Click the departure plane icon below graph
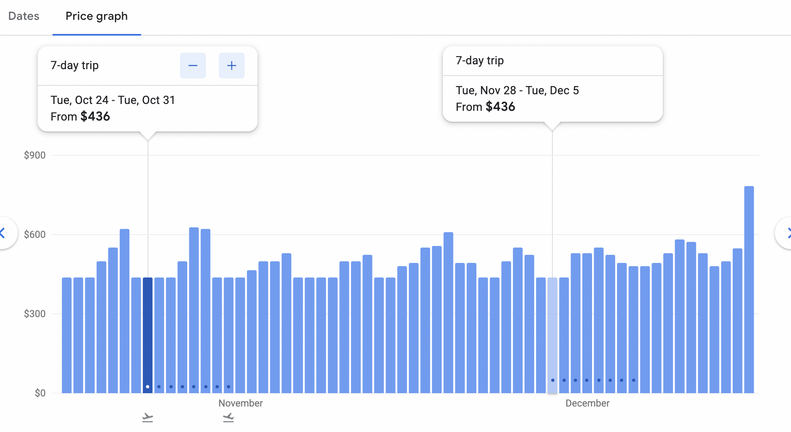 (148, 418)
